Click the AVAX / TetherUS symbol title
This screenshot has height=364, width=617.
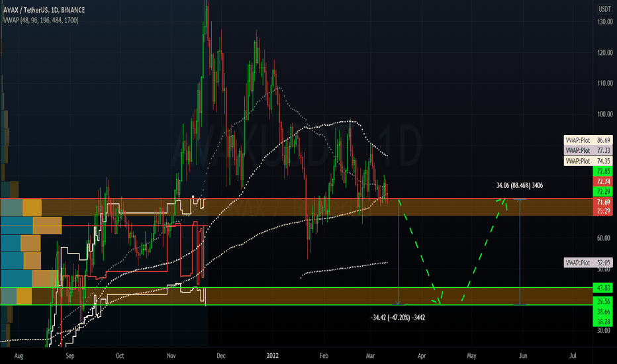[x=44, y=10]
